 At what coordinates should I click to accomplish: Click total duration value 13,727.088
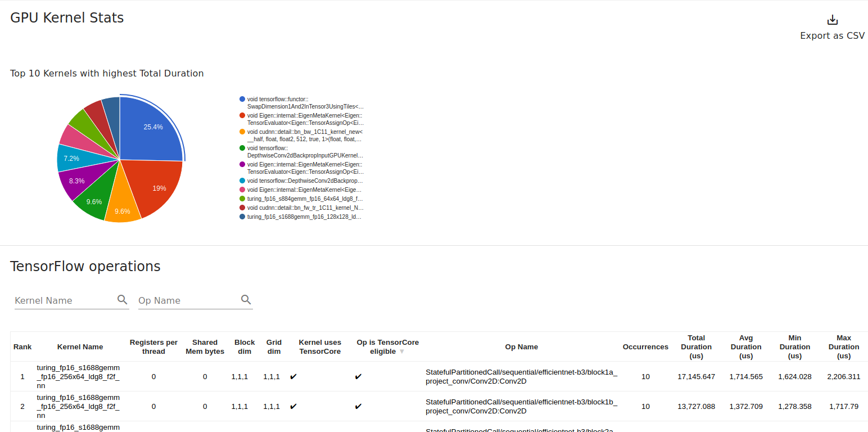(696, 406)
